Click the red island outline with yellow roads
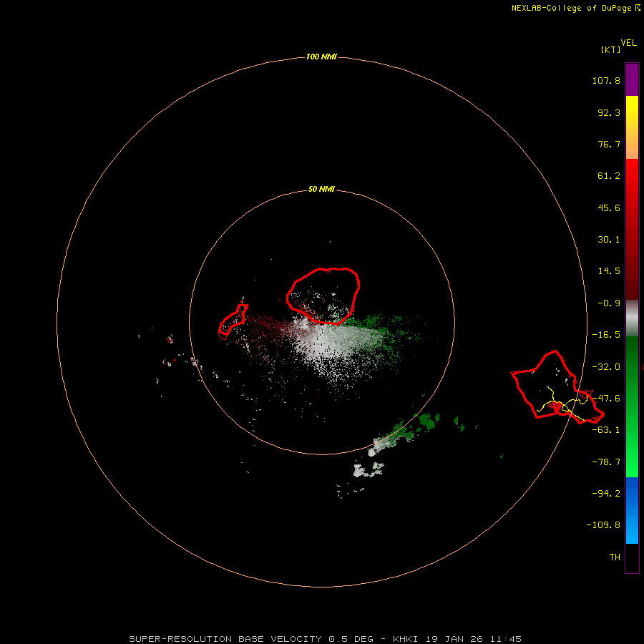 pos(557,388)
